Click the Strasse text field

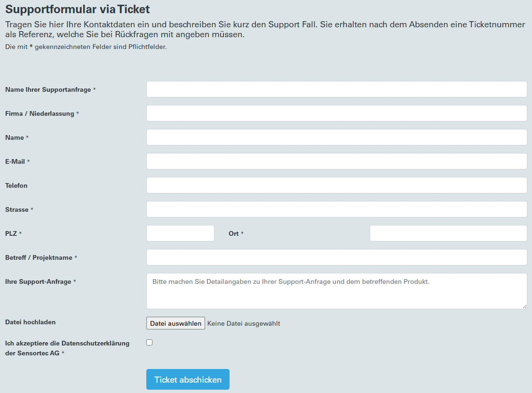pos(337,209)
